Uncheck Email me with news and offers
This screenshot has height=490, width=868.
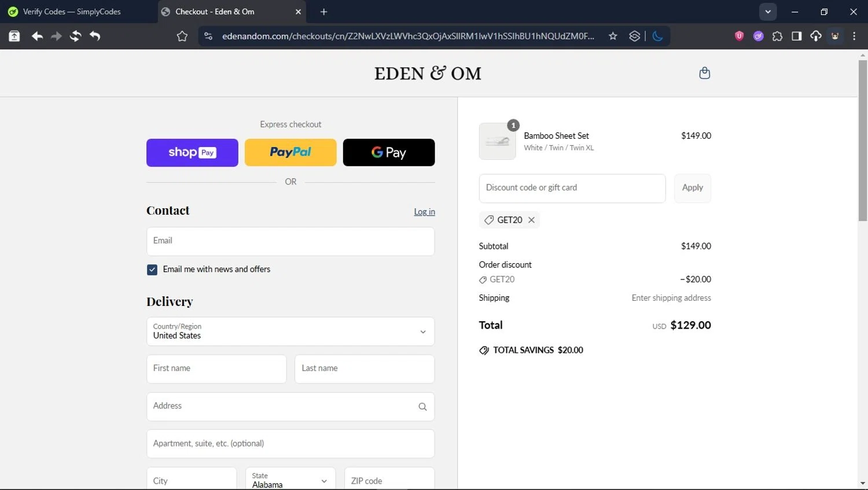(152, 270)
